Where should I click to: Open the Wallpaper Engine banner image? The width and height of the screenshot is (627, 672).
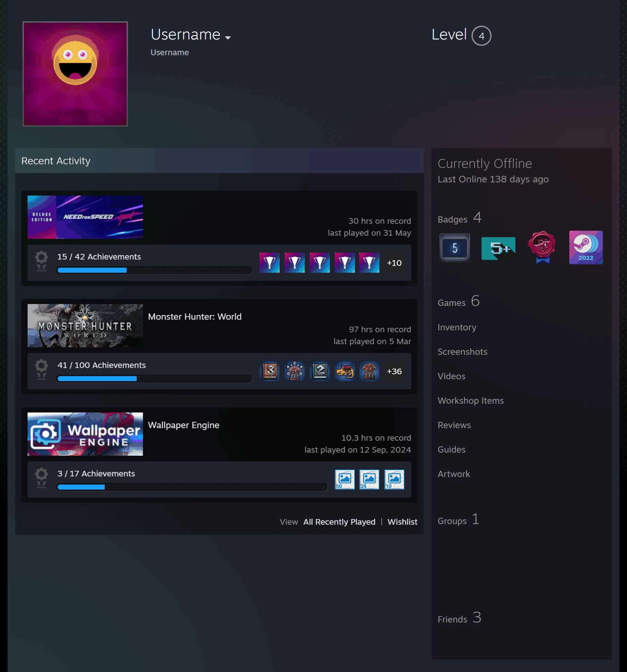[85, 434]
